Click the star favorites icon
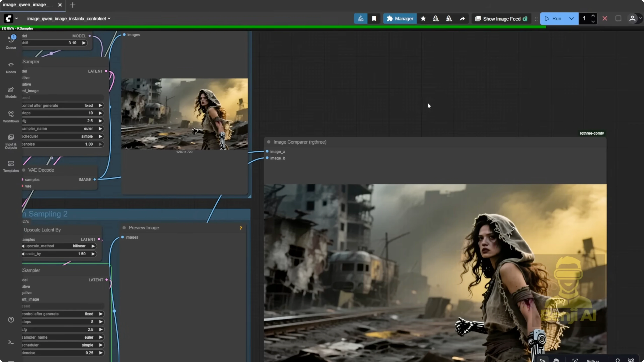Viewport: 644px width, 362px height. click(x=423, y=19)
